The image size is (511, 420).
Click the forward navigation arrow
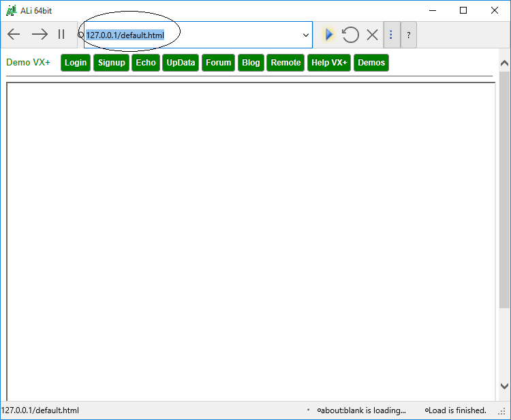point(40,34)
